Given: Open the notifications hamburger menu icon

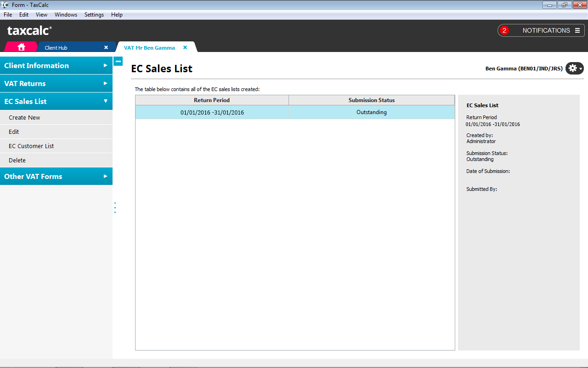Looking at the screenshot, I should [x=577, y=30].
